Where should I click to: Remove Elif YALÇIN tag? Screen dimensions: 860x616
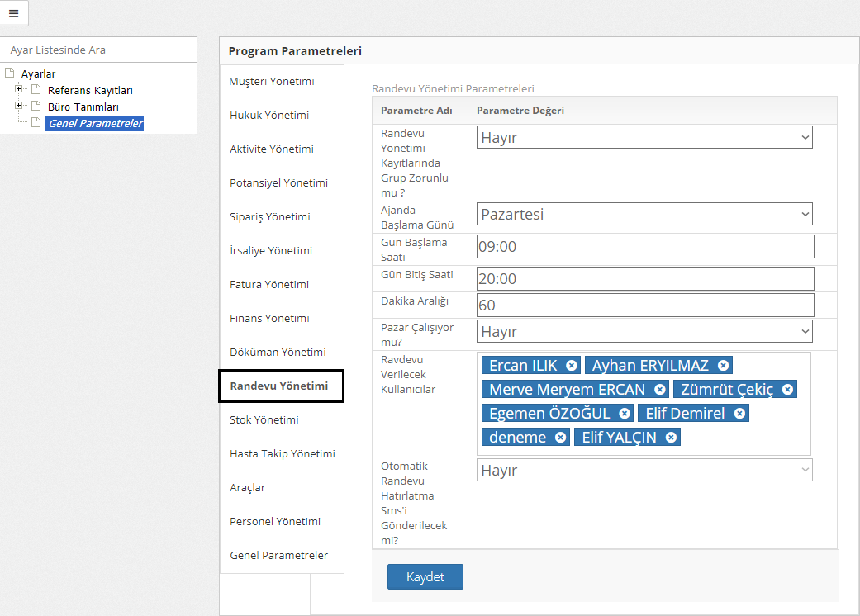click(x=671, y=438)
